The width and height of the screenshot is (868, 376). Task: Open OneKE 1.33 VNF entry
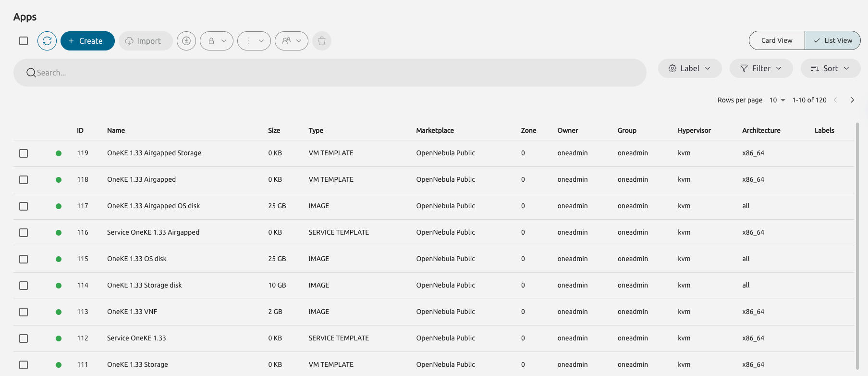[132, 312]
